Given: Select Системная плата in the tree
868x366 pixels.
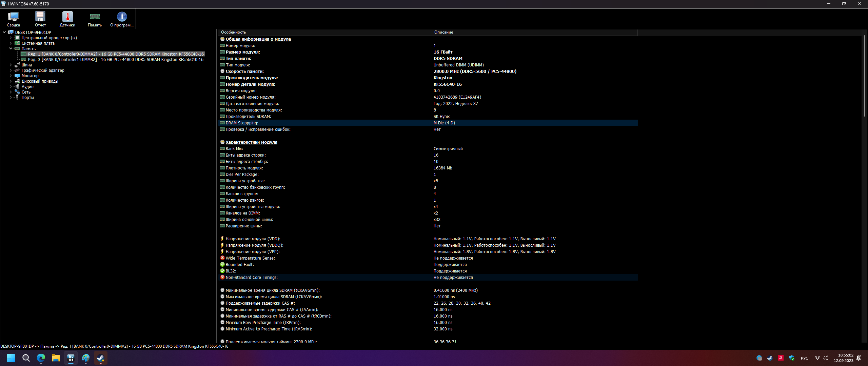Looking at the screenshot, I should 38,43.
